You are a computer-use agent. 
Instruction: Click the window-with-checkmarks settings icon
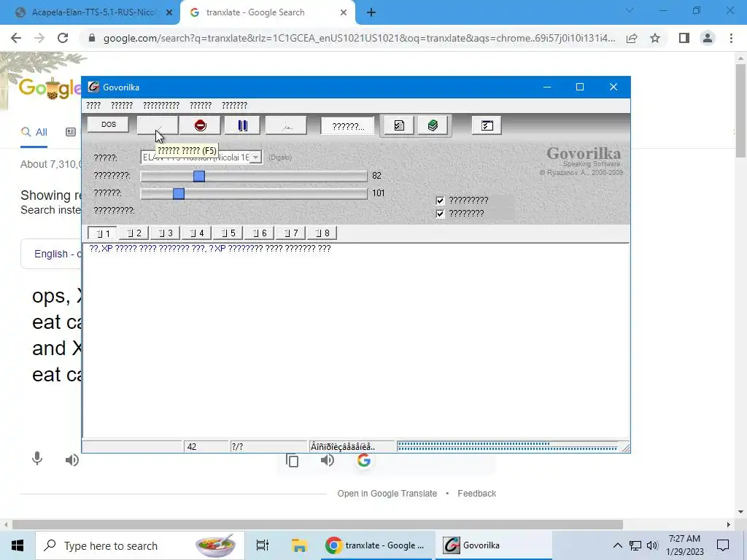(487, 125)
